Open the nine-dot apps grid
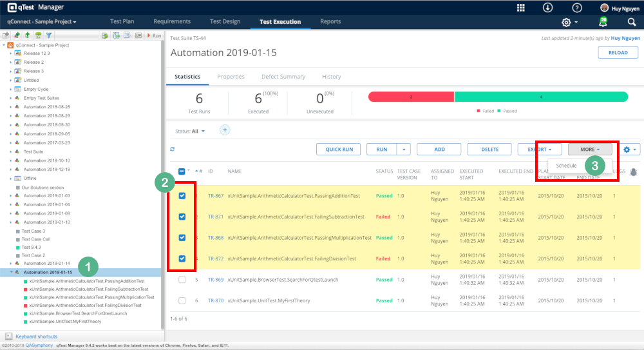Viewport: 644px width, 350px height. (x=521, y=8)
